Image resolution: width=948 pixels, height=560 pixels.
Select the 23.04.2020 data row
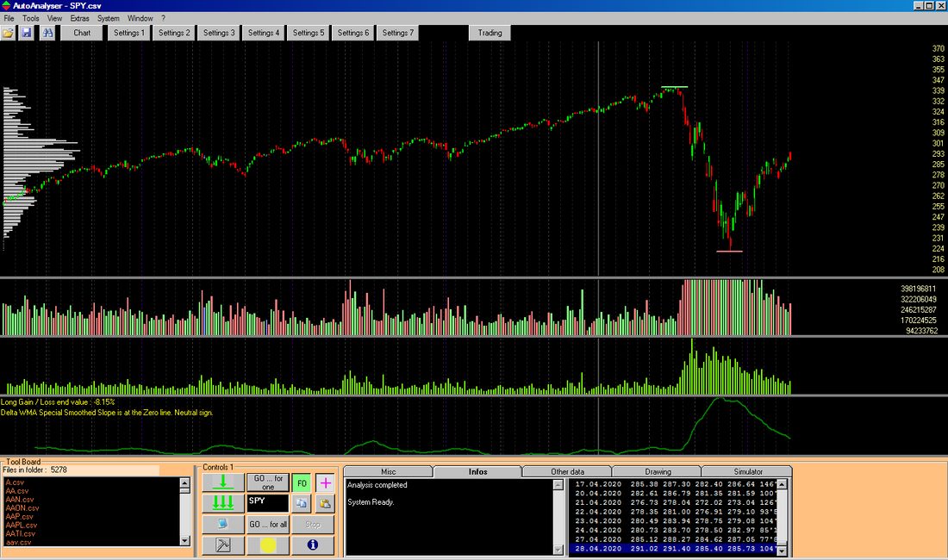pos(673,520)
